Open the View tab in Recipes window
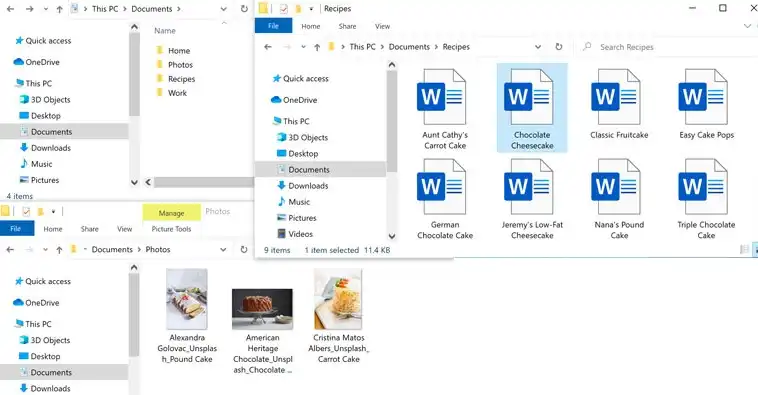 click(382, 26)
